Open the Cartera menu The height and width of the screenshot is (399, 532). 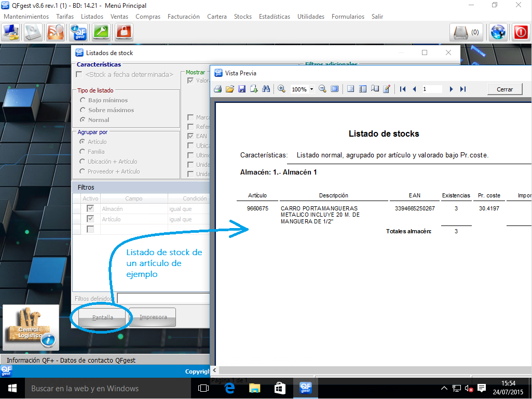click(217, 16)
